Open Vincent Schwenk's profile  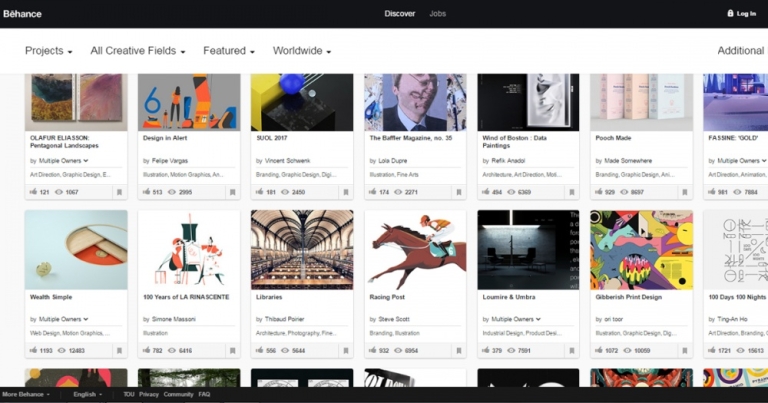click(288, 161)
